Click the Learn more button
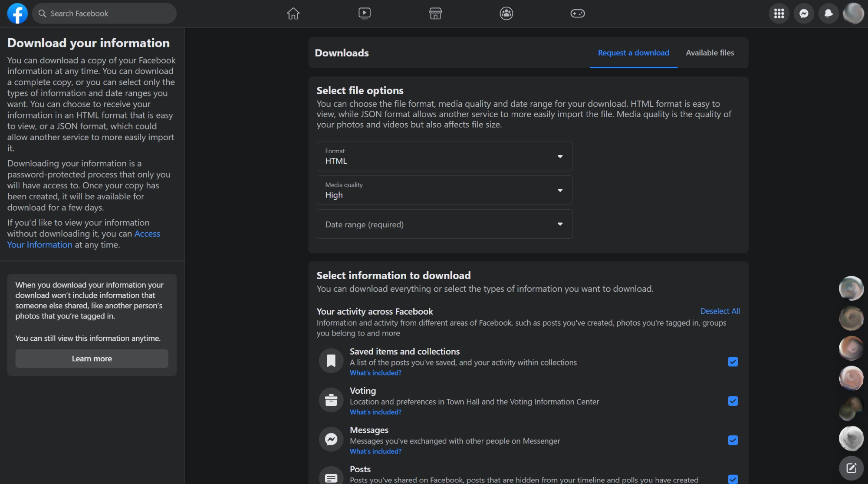Viewport: 868px width, 484px height. pos(92,358)
